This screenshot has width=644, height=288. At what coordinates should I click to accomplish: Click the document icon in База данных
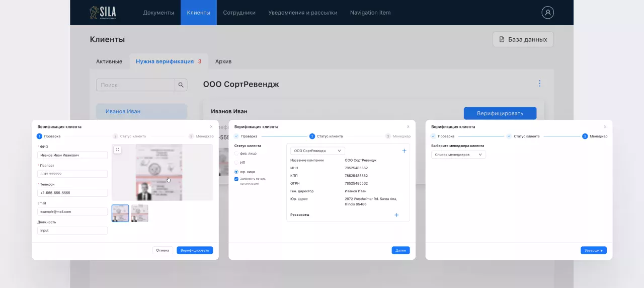(x=502, y=39)
